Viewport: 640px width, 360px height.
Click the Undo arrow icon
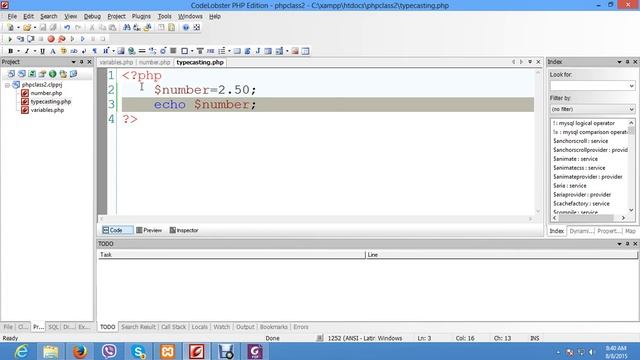click(x=67, y=27)
